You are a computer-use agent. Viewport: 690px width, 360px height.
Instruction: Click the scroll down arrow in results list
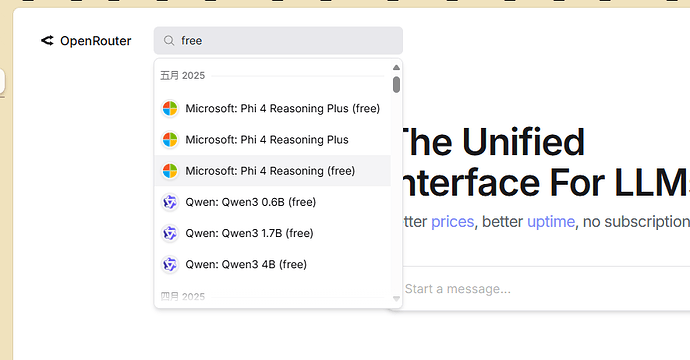(396, 299)
